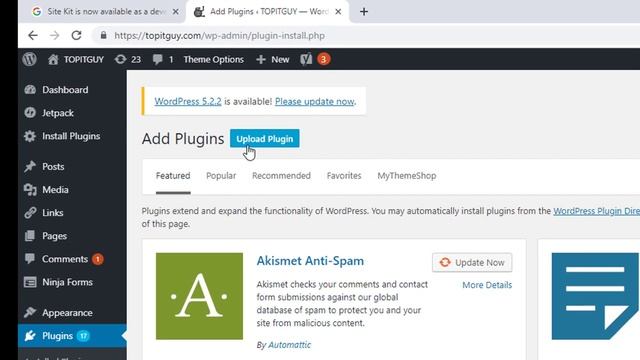Click the Plugins plug icon
640x360 pixels.
[30, 336]
